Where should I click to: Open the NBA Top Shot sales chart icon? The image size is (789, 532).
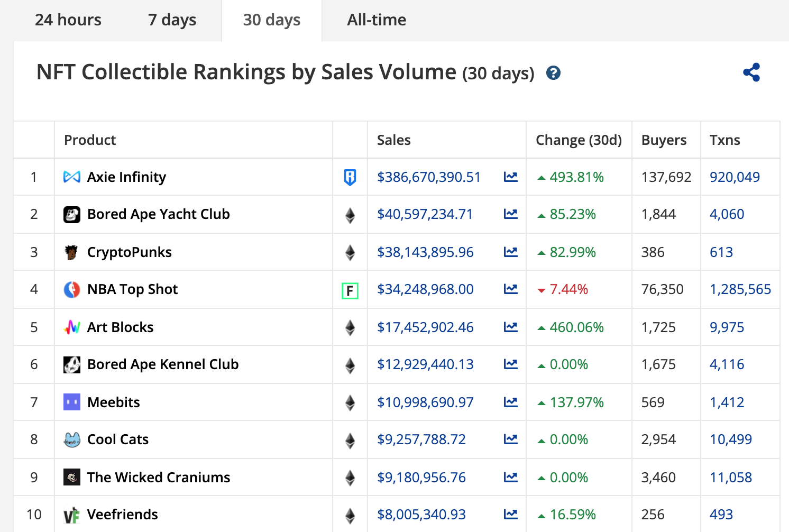point(511,289)
